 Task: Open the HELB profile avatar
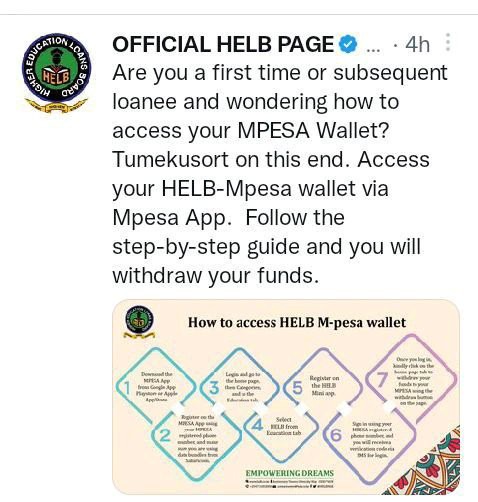[x=56, y=73]
